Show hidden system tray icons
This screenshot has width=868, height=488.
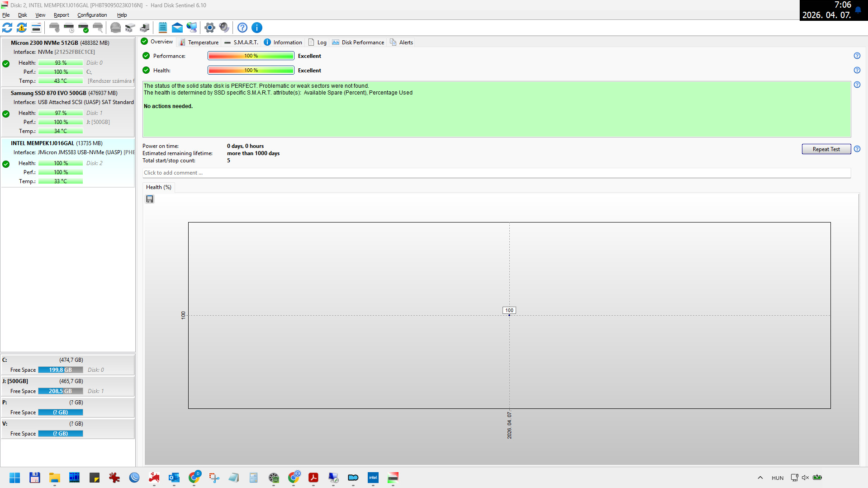(760, 478)
